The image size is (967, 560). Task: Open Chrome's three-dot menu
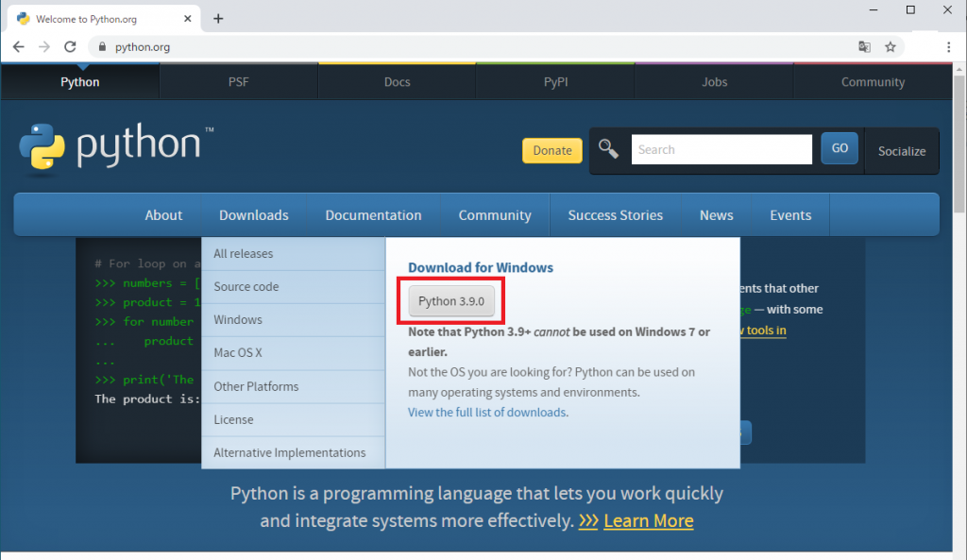click(x=948, y=47)
